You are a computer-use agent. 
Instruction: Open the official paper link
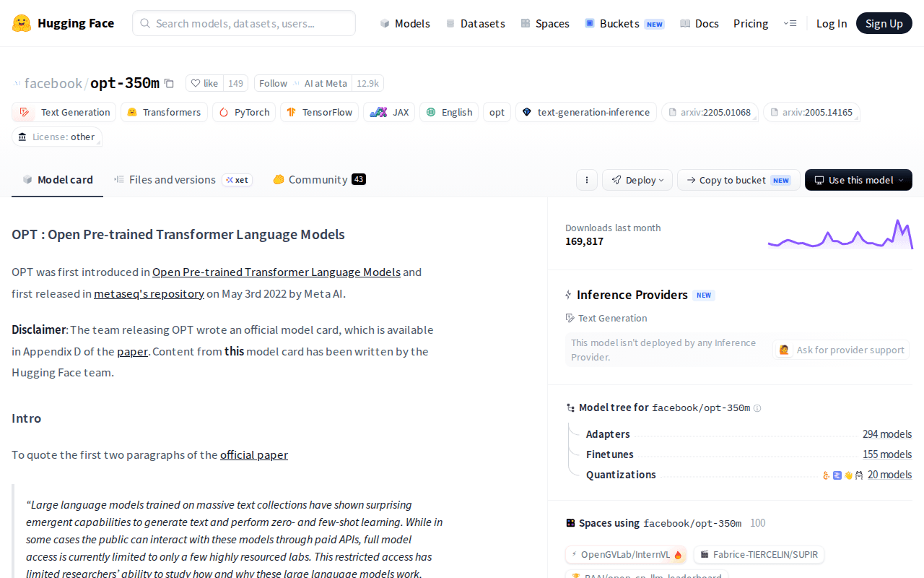[x=254, y=455]
